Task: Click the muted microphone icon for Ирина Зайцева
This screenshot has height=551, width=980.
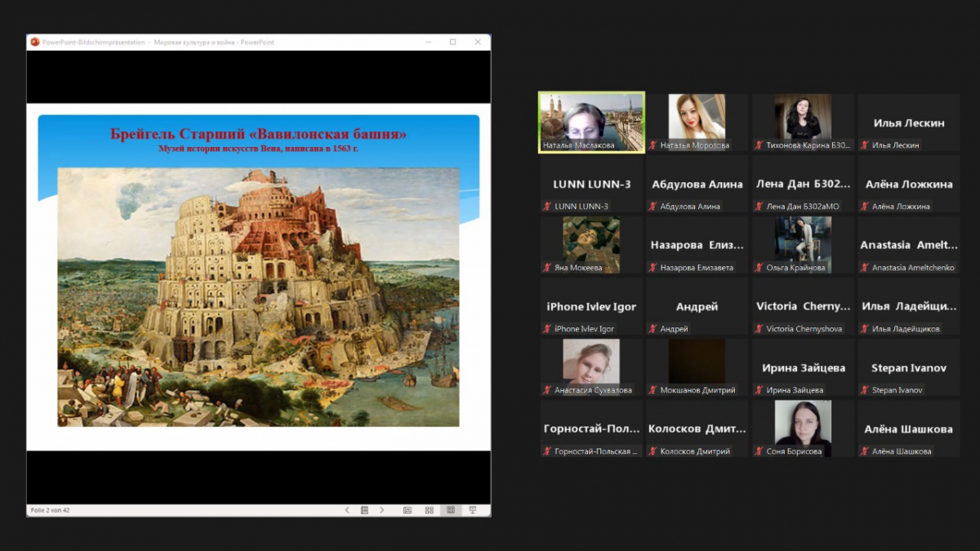Action: [x=759, y=390]
